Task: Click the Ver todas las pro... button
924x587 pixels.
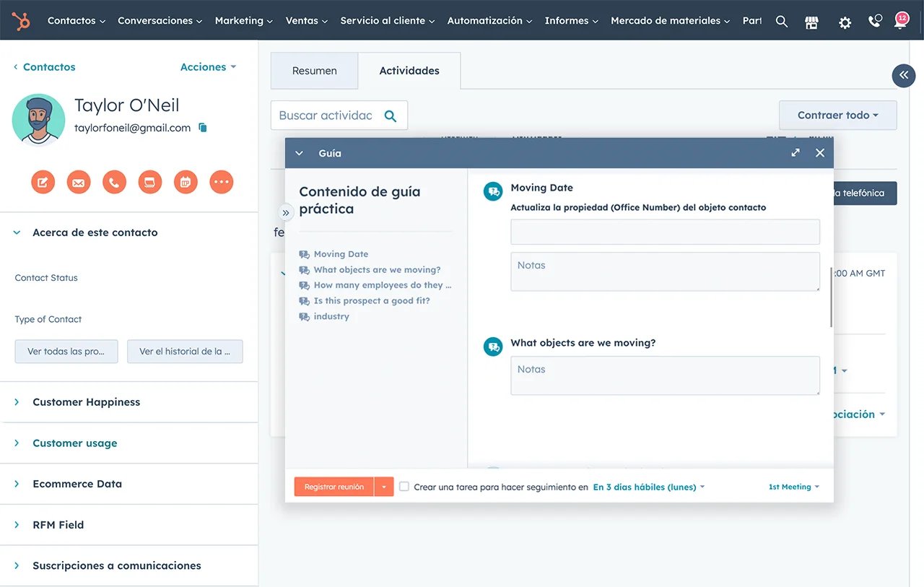Action: click(x=66, y=352)
